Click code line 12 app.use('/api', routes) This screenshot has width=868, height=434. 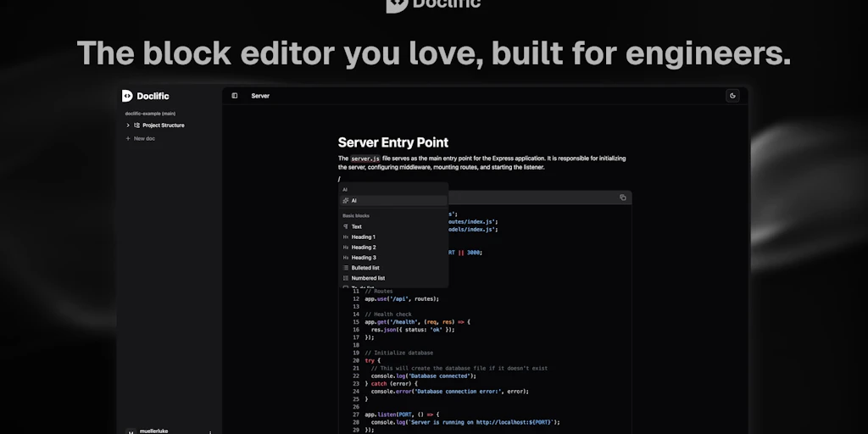tap(401, 299)
